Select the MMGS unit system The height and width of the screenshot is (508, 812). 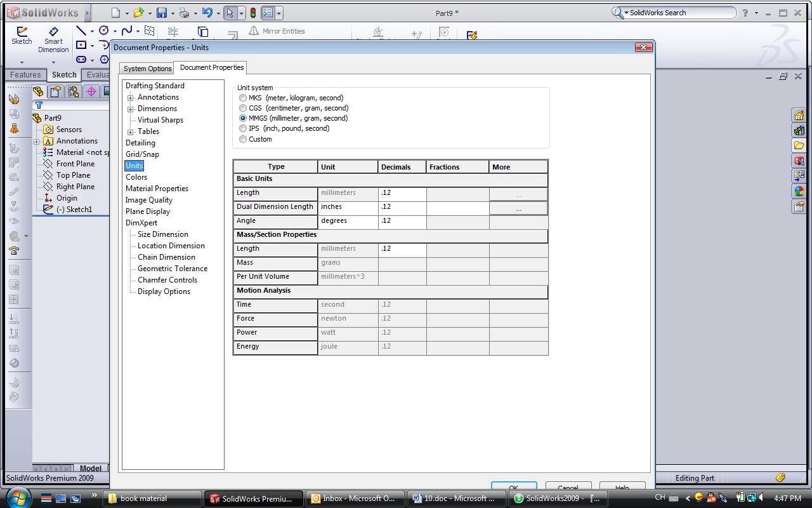click(x=243, y=118)
